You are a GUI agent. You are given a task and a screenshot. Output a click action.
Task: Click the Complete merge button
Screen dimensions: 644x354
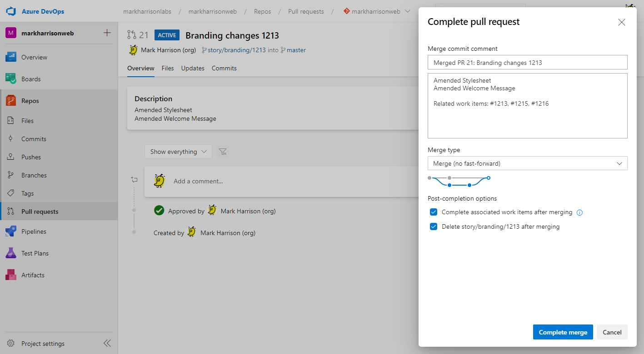pos(563,332)
